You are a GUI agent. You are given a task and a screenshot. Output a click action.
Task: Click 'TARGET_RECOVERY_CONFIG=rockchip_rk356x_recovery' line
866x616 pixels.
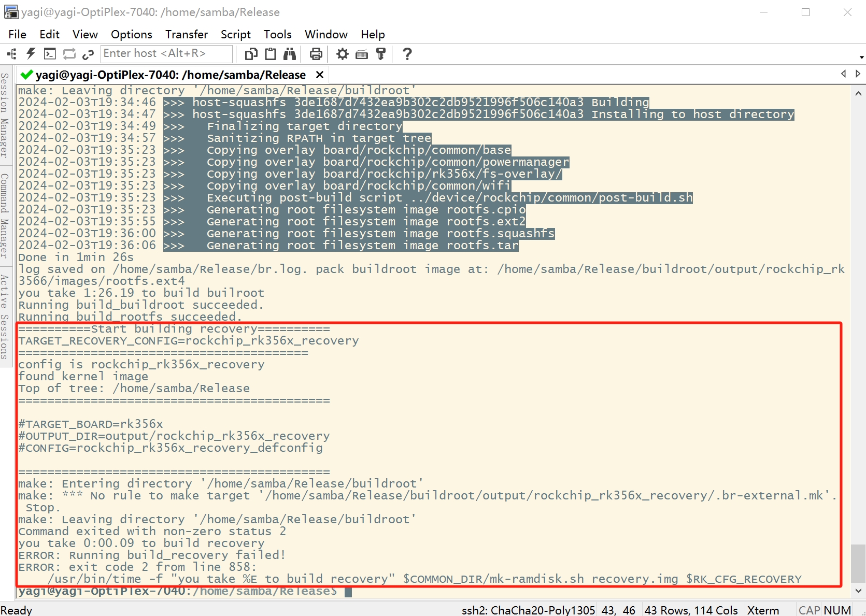click(189, 341)
